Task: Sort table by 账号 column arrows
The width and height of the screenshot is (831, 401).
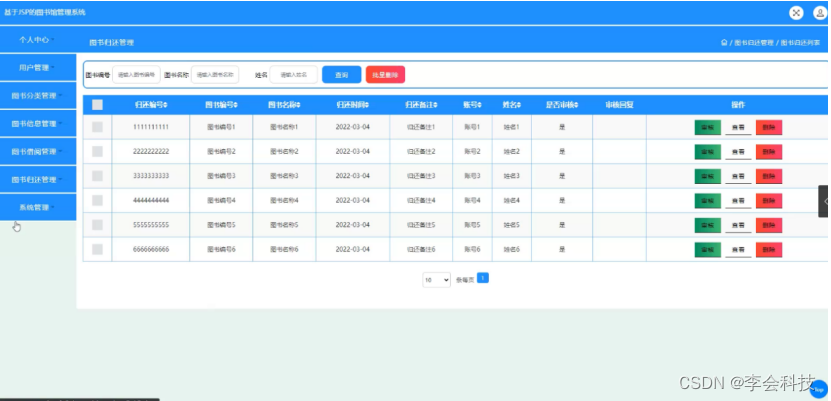Action: tap(480, 105)
